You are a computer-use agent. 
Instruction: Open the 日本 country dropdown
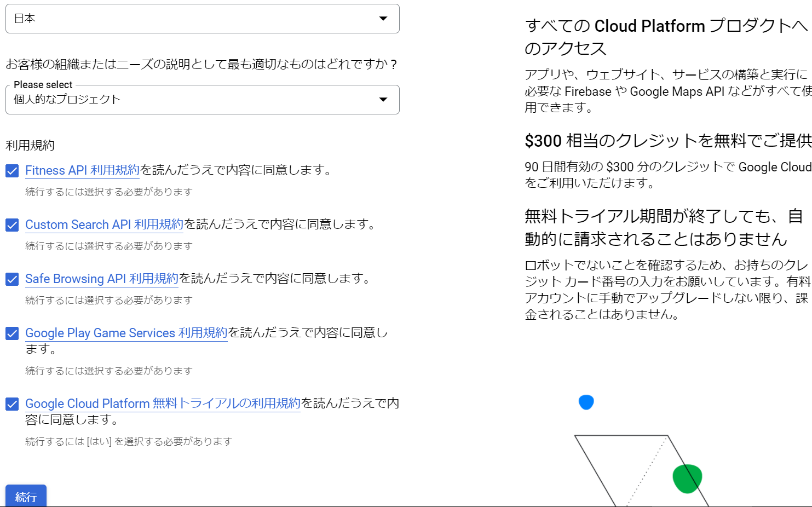point(202,19)
